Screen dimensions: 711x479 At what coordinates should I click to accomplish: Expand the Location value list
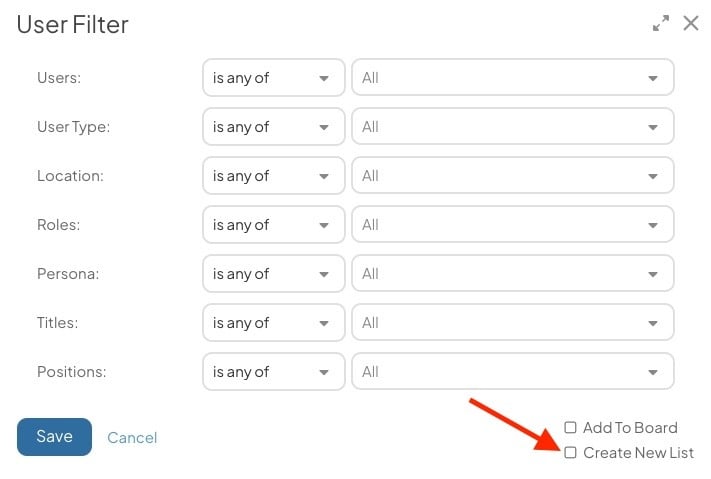coord(512,176)
